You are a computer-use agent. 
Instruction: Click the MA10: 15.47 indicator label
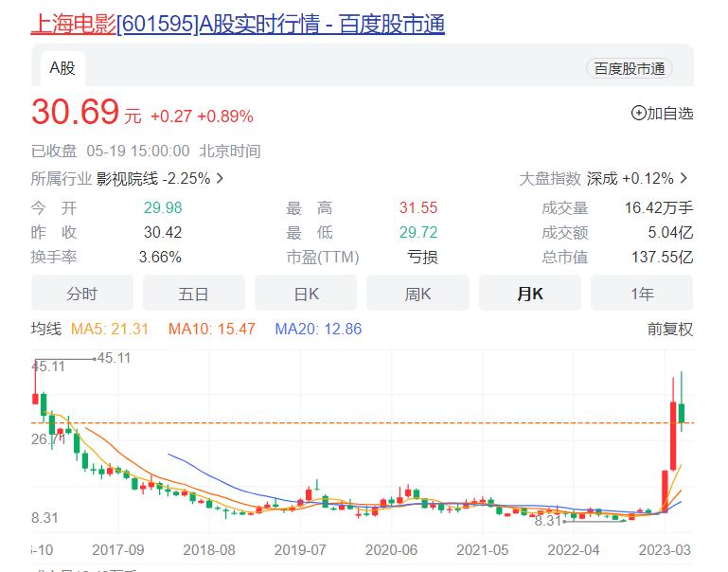tap(212, 330)
